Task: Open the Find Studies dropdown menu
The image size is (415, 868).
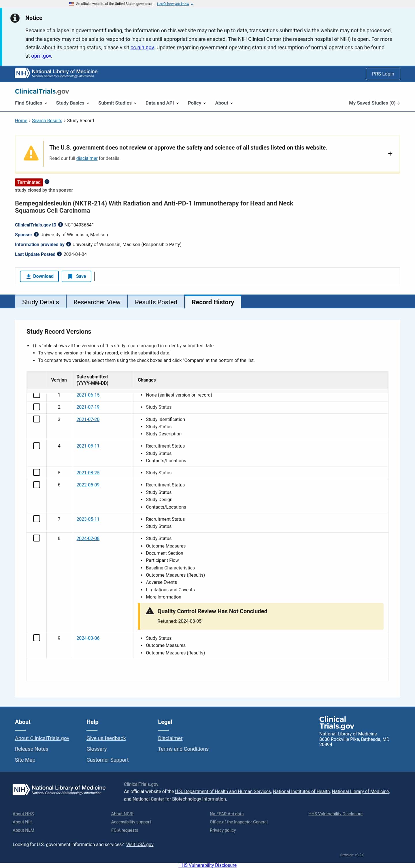Action: coord(31,103)
